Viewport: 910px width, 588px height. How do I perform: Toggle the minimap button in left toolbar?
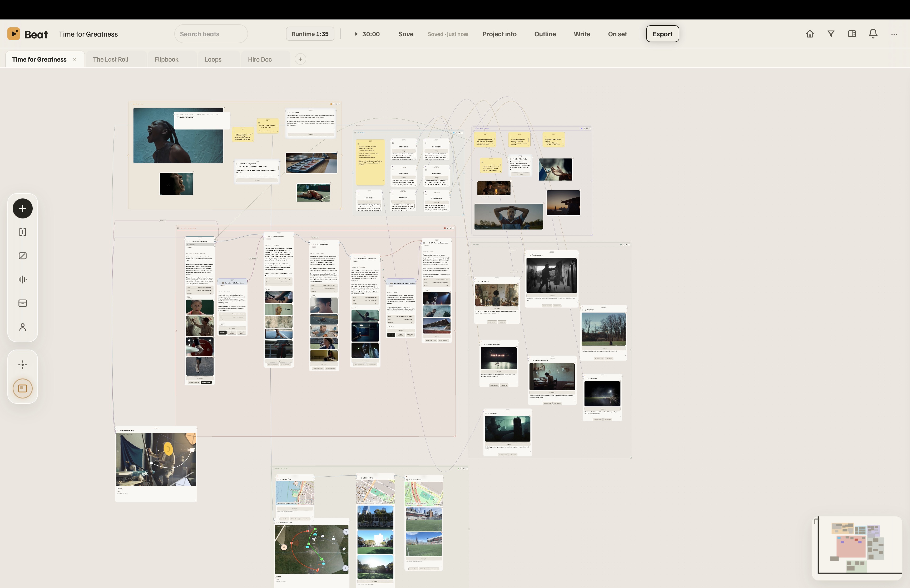tap(23, 388)
